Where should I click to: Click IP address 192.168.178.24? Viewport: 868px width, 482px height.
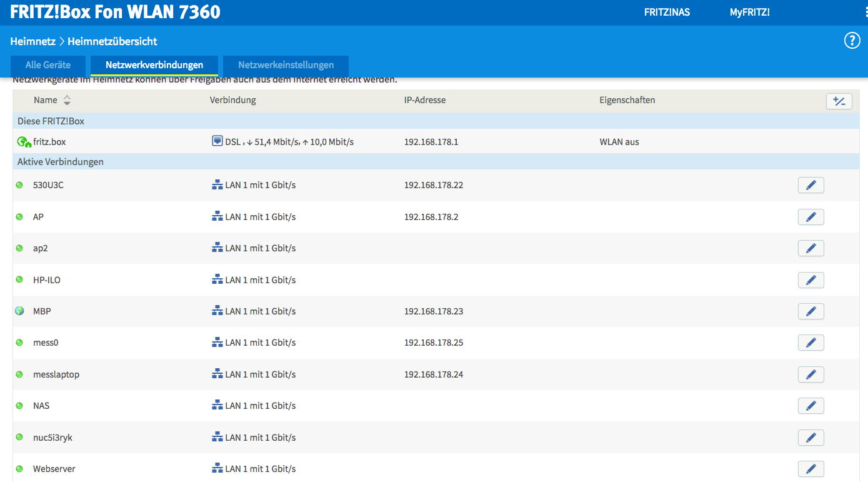pos(434,374)
